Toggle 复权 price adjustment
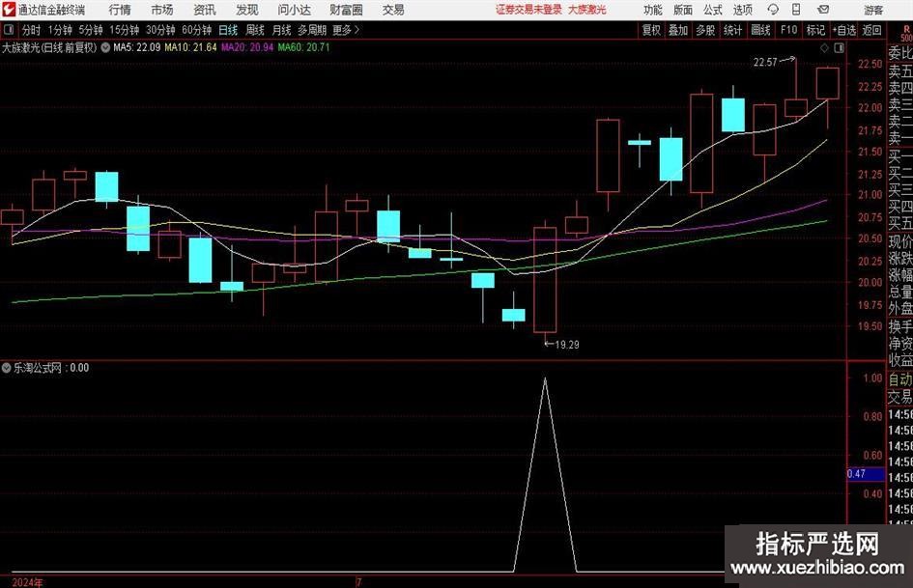 click(x=651, y=30)
